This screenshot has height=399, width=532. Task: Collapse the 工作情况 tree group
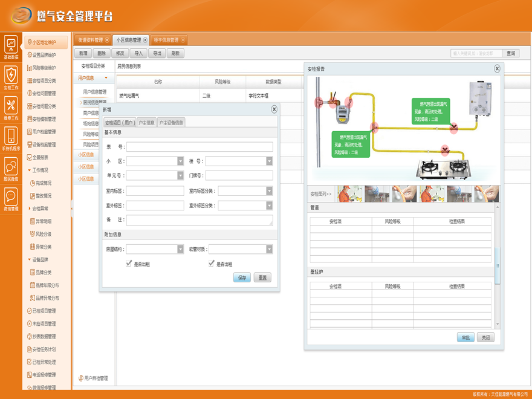30,170
